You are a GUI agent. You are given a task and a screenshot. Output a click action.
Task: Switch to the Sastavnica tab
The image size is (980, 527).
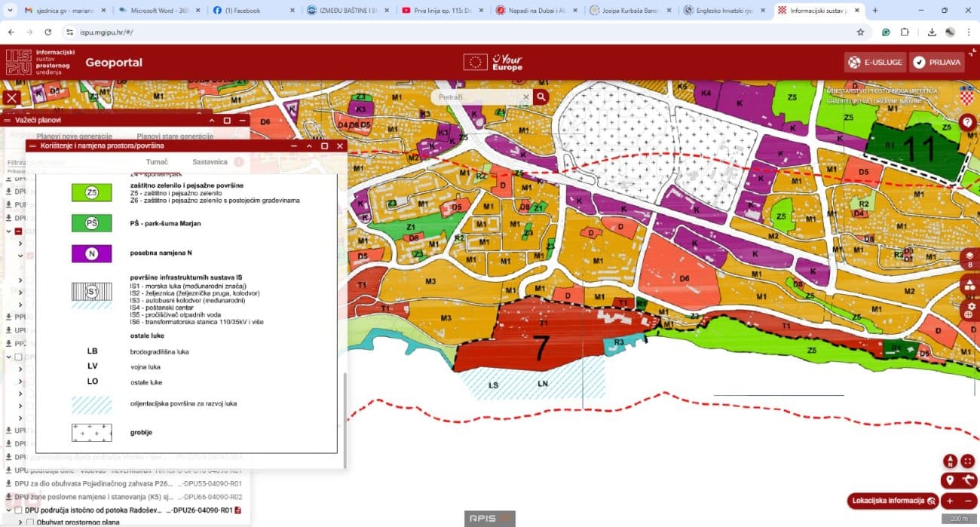click(x=210, y=162)
